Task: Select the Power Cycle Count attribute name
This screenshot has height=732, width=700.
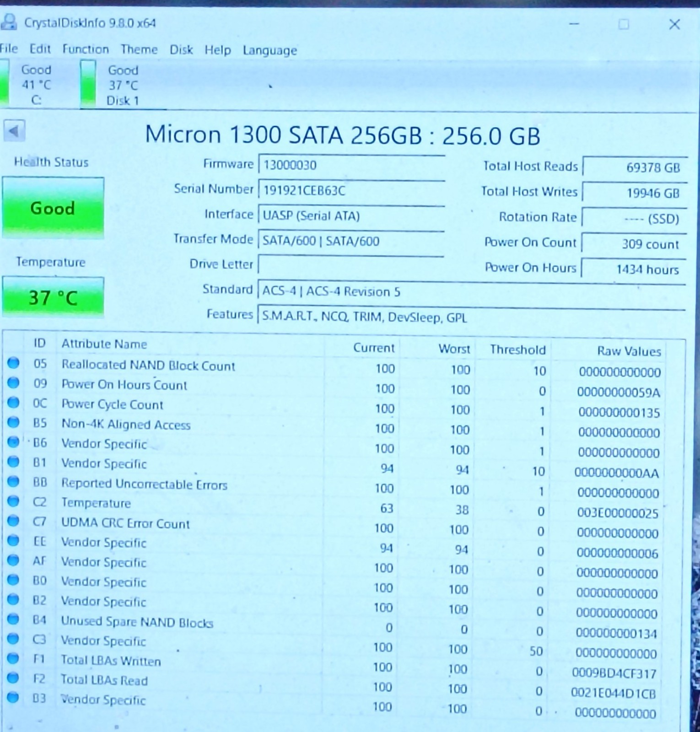Action: pos(112,404)
